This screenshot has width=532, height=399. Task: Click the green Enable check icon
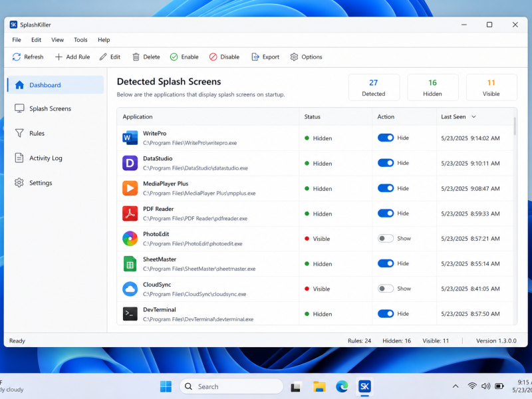click(174, 57)
